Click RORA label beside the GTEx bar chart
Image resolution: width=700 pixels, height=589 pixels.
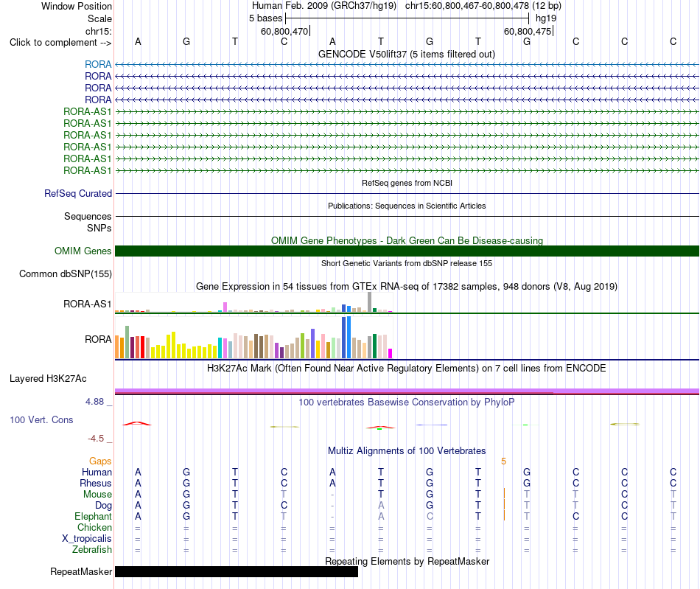click(98, 339)
